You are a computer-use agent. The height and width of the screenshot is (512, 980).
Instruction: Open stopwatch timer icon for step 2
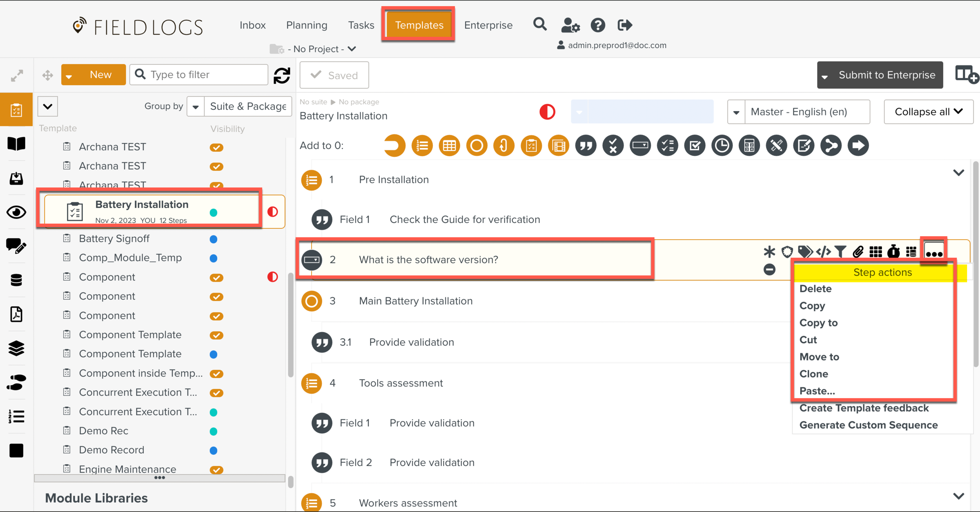point(893,251)
